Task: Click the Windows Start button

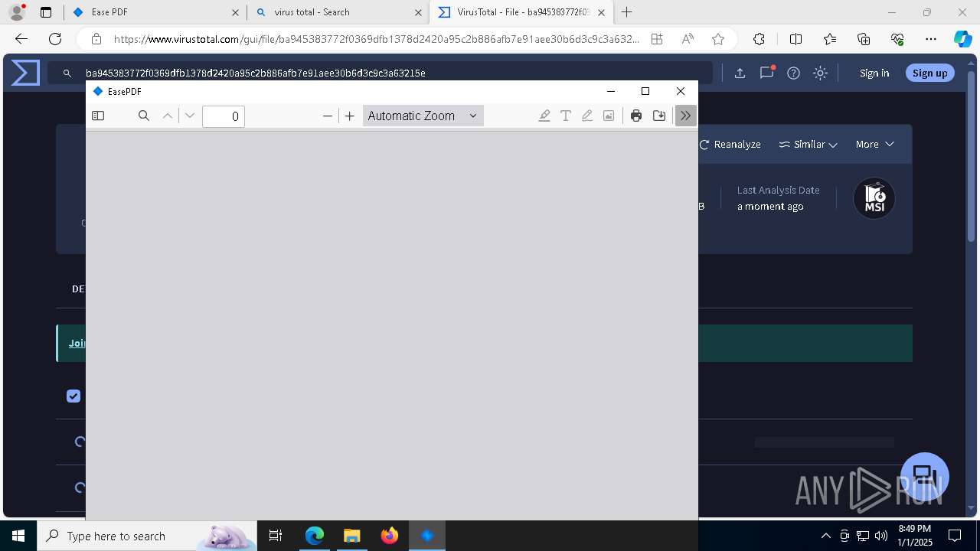Action: [18, 536]
